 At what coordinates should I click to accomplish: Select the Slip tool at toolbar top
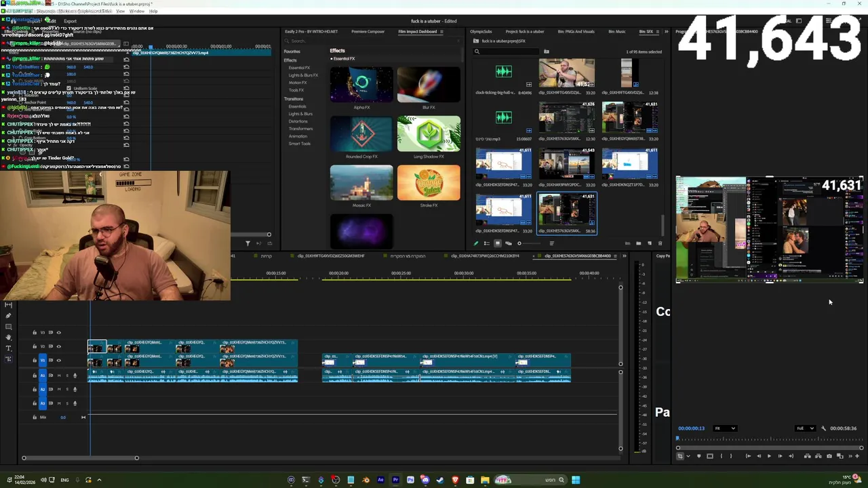[x=8, y=305]
